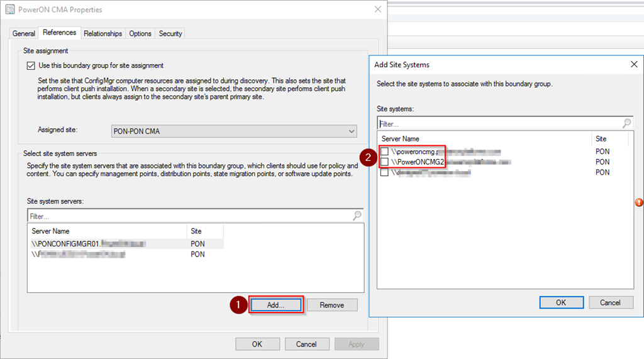Close the Add Site Systems dialog
This screenshot has width=644, height=359.
[634, 65]
